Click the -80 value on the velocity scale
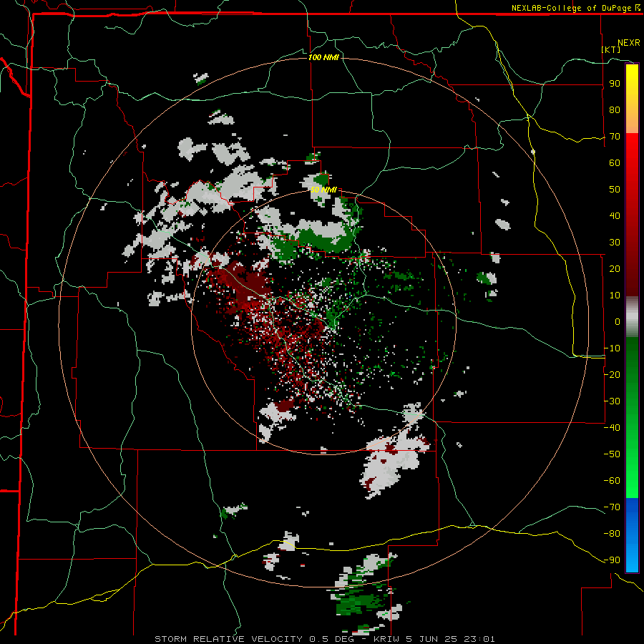The width and height of the screenshot is (644, 644). coord(612,534)
